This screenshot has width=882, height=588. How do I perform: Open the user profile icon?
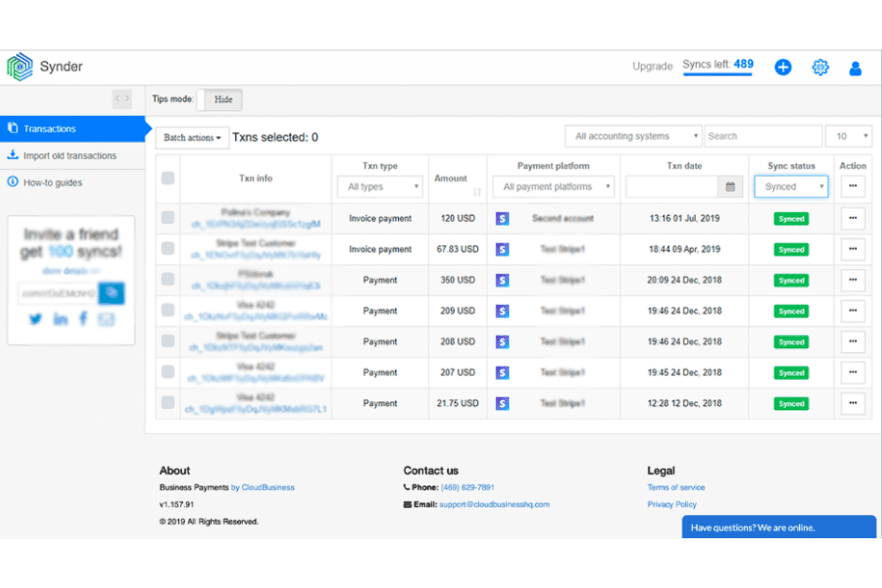[x=855, y=69]
